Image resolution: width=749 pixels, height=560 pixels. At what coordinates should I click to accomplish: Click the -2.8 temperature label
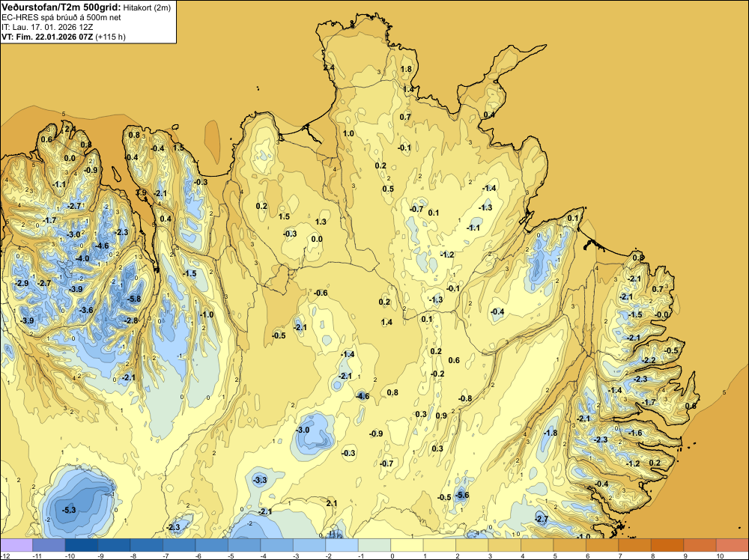point(131,320)
